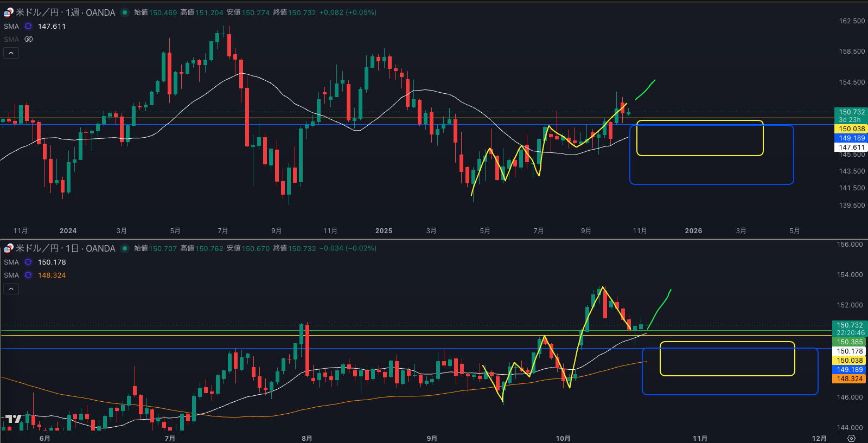This screenshot has width=868, height=443.
Task: Click green market status dot on daily chart
Action: tap(125, 248)
